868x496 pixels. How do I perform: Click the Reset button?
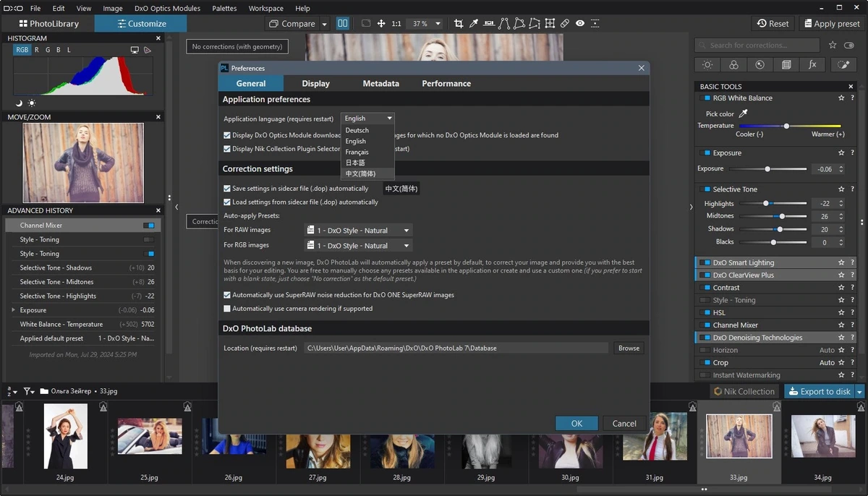[773, 24]
